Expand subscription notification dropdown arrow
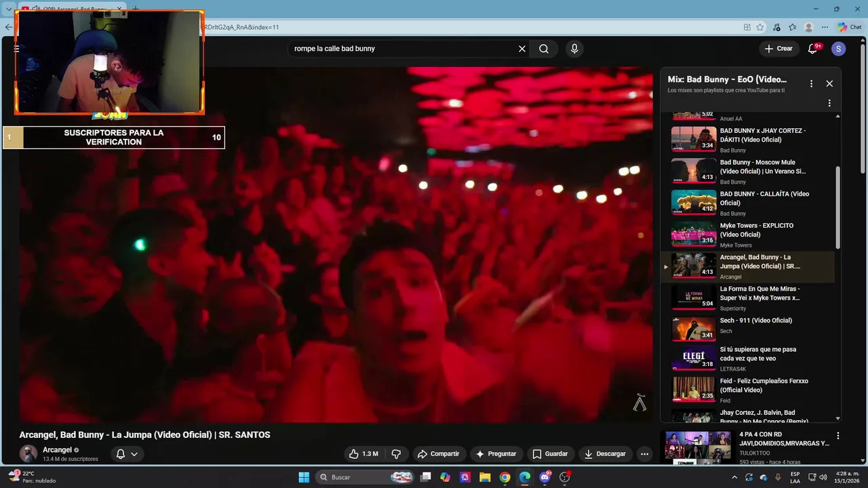The image size is (868, 488). coord(134,454)
